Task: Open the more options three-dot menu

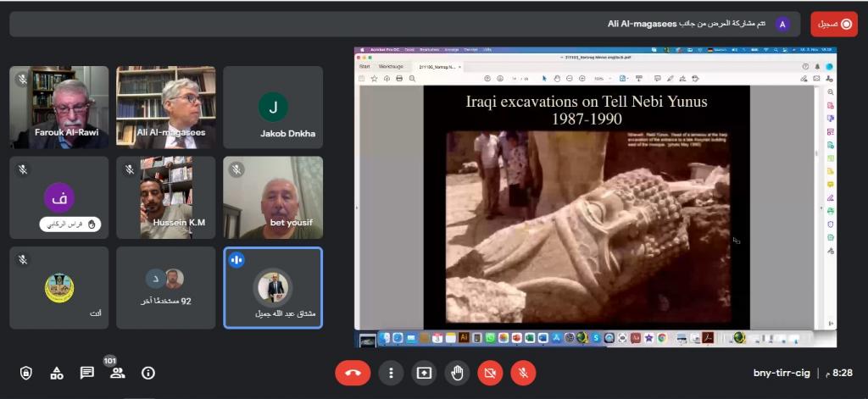Action: 391,373
